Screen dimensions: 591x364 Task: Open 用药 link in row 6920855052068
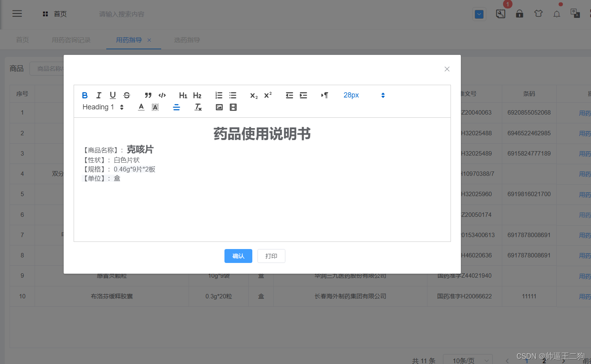coord(585,113)
